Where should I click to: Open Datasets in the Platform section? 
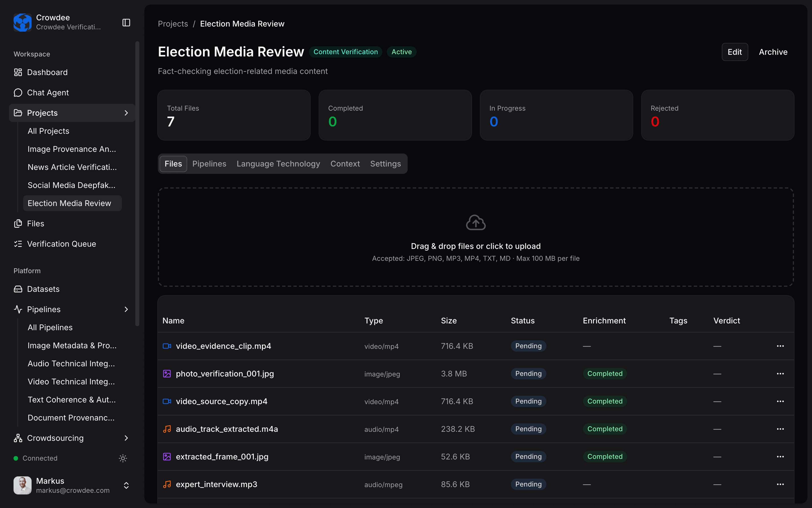coord(72,289)
